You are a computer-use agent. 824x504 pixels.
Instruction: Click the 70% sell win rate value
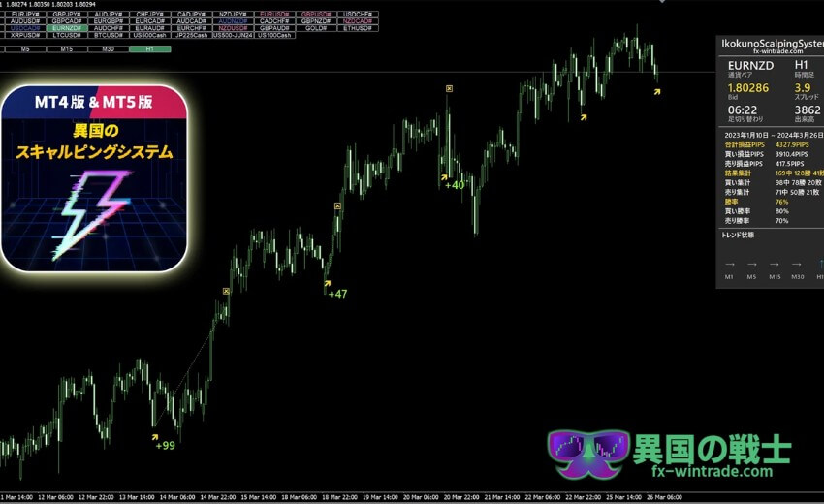click(782, 221)
